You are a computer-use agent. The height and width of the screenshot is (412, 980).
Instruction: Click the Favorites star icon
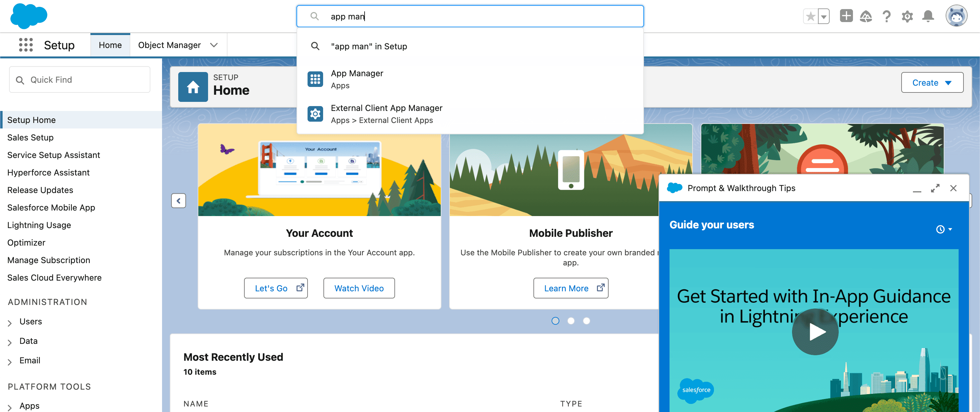810,16
